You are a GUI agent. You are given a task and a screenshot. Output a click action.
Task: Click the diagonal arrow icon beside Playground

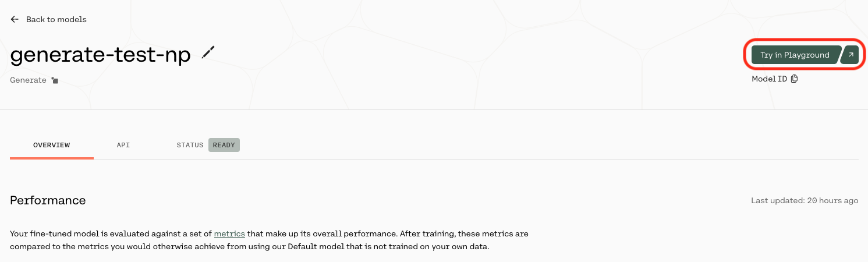851,55
